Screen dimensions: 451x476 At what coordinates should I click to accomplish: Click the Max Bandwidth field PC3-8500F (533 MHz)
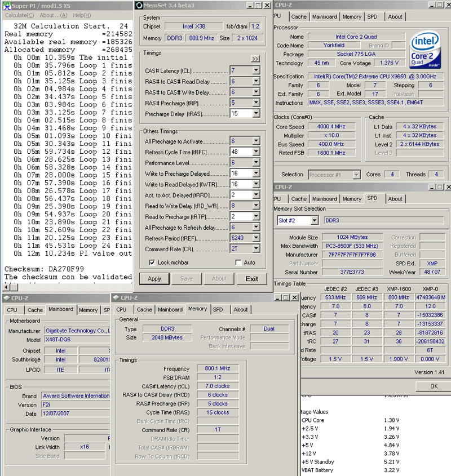352,246
